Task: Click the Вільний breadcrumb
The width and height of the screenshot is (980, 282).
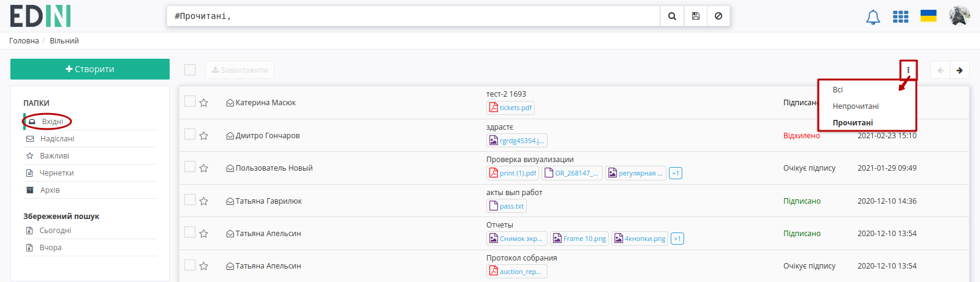Action: 64,41
